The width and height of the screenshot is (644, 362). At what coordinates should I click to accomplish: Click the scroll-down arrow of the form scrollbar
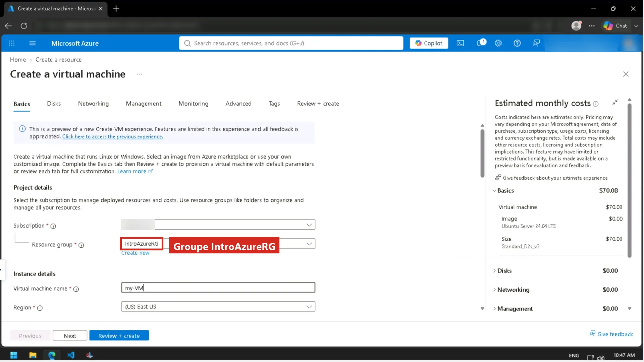tap(482, 309)
